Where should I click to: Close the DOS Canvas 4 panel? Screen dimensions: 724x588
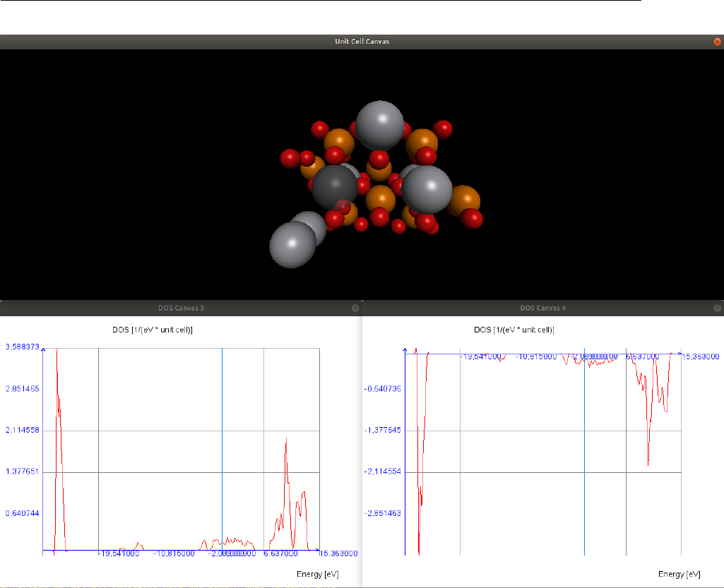718,308
